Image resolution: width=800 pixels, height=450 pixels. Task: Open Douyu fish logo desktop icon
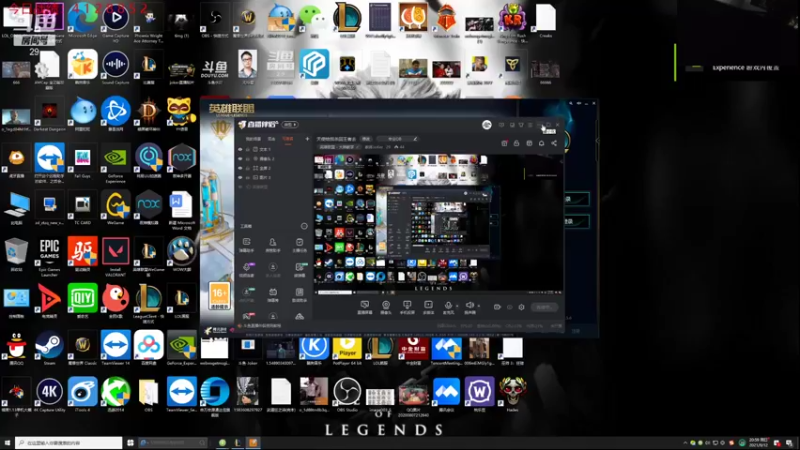[x=215, y=69]
